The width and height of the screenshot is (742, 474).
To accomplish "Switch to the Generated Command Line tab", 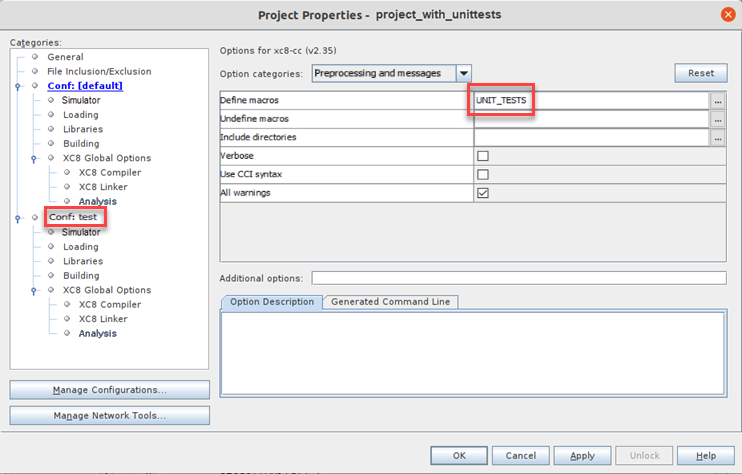I will coord(390,302).
